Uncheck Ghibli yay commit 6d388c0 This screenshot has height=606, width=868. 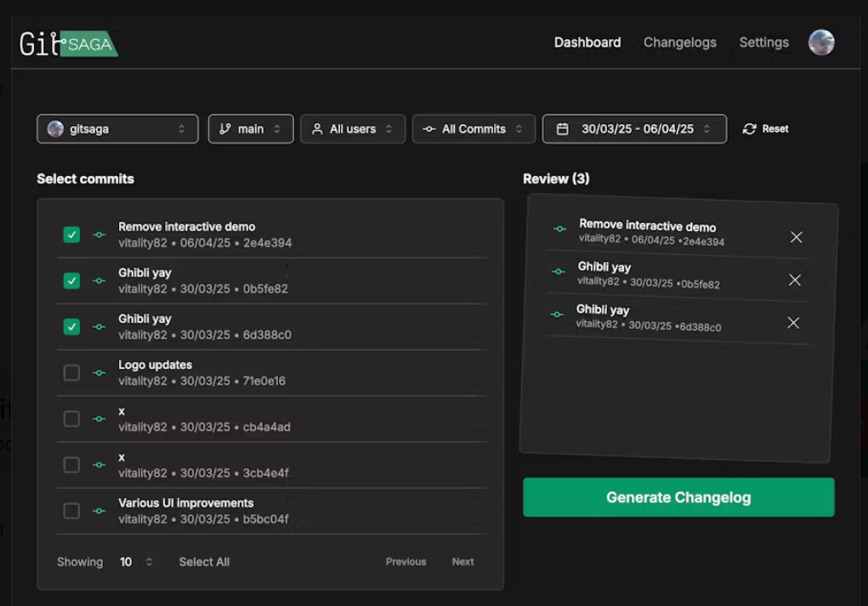(71, 326)
